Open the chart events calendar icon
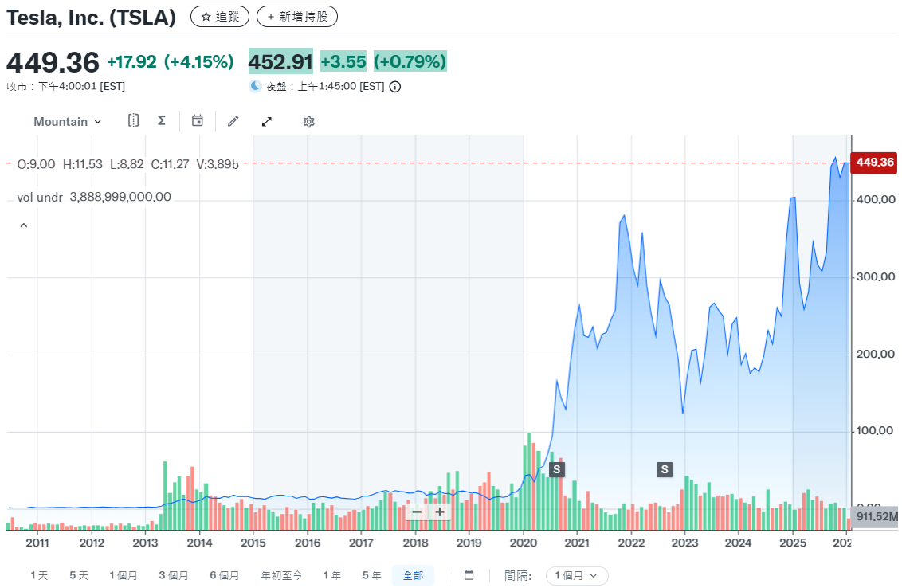 198,121
